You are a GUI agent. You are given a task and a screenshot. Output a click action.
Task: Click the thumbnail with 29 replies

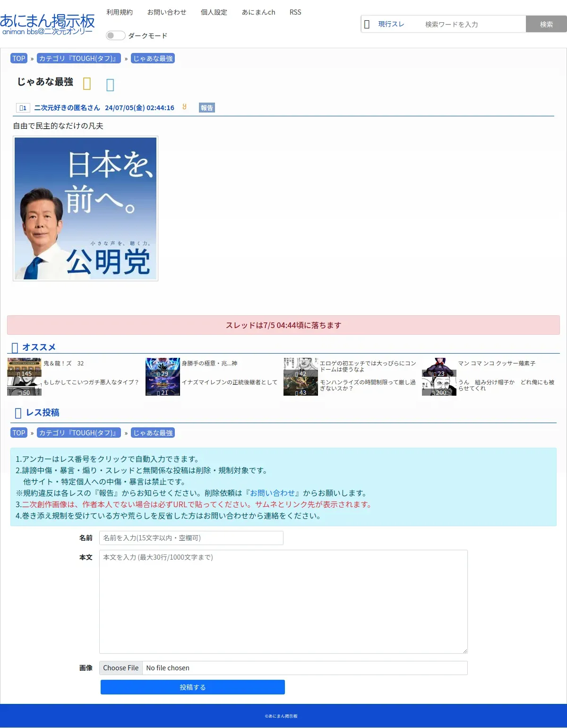coord(163,367)
